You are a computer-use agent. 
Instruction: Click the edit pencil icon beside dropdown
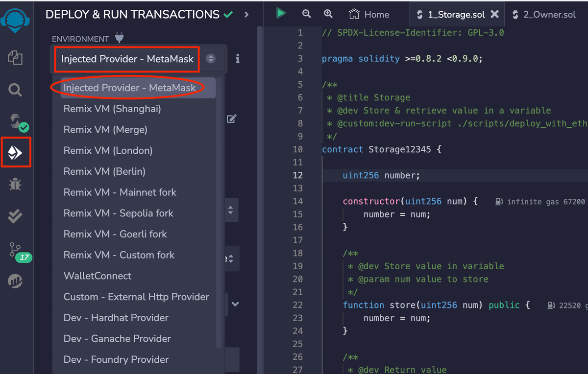point(232,118)
